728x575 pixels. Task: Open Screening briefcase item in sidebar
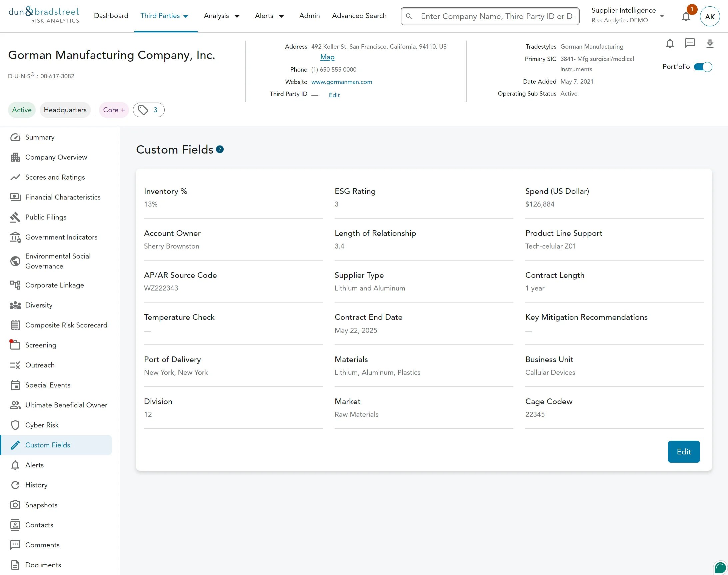(x=40, y=345)
